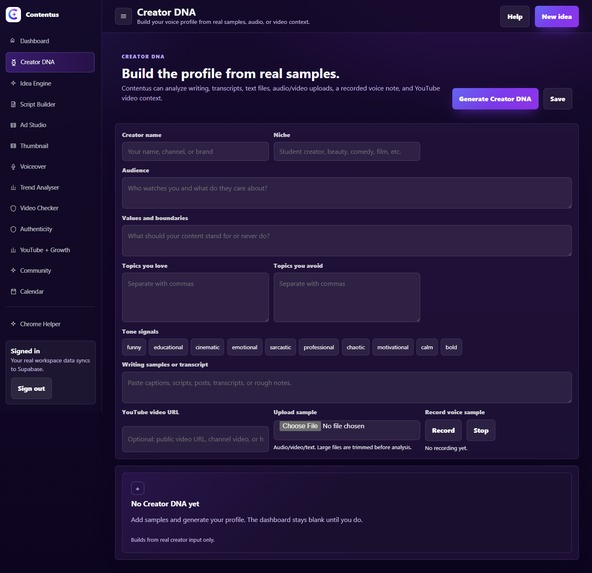Click the Ad Studio icon
The height and width of the screenshot is (573, 592).
(13, 125)
